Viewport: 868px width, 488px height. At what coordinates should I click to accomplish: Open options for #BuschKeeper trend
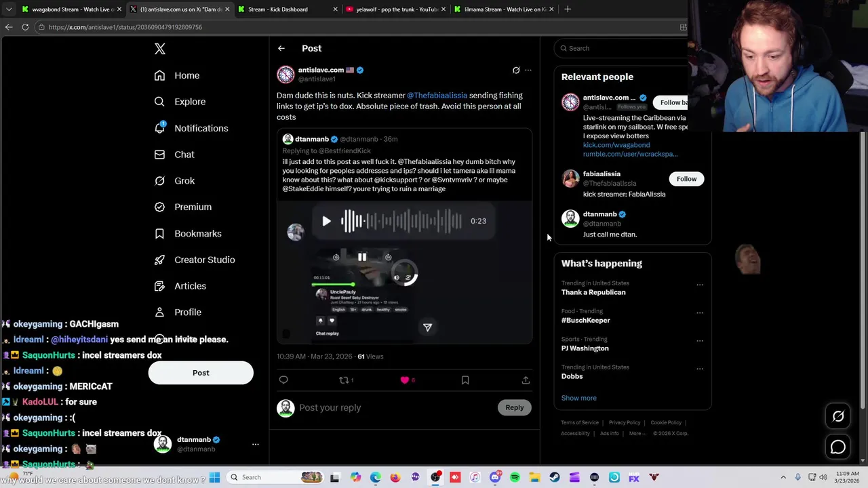(x=700, y=313)
